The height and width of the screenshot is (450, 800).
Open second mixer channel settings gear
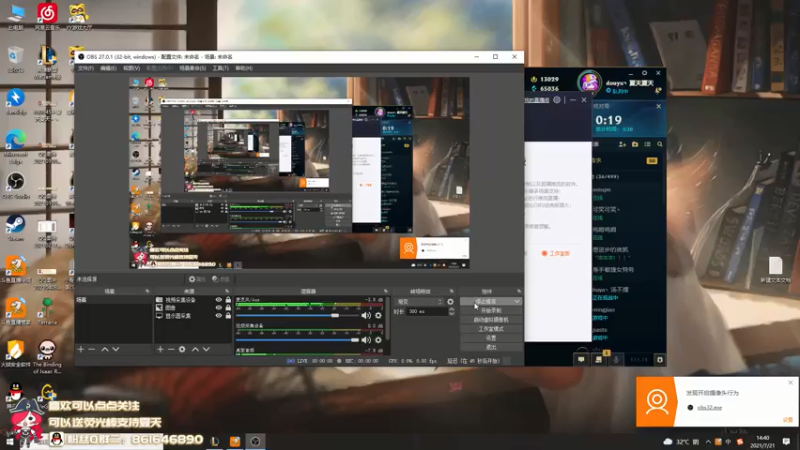point(379,340)
